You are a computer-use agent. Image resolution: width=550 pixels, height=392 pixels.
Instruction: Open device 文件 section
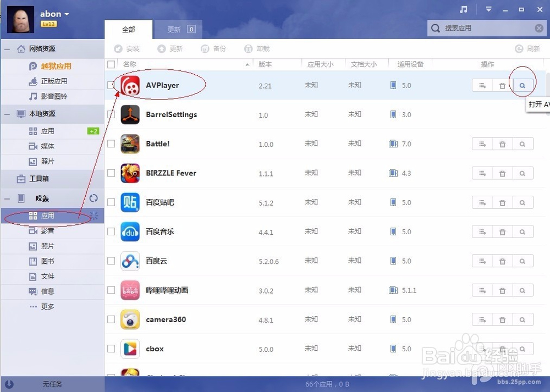click(53, 277)
